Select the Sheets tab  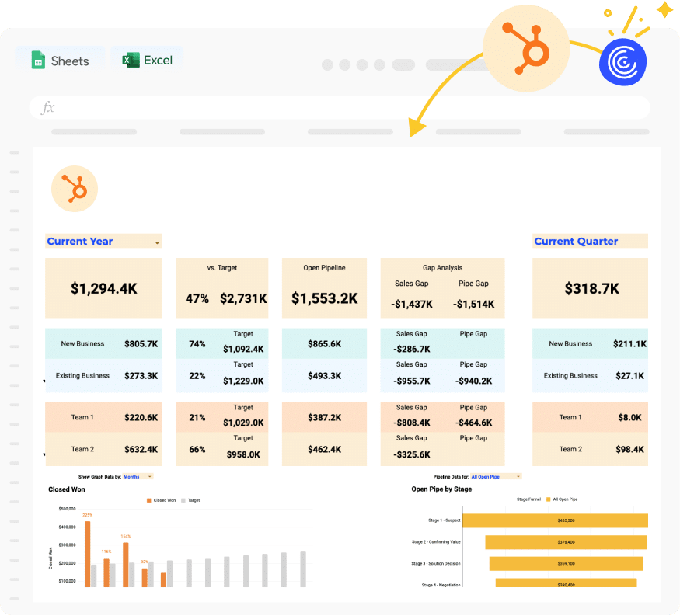[61, 61]
